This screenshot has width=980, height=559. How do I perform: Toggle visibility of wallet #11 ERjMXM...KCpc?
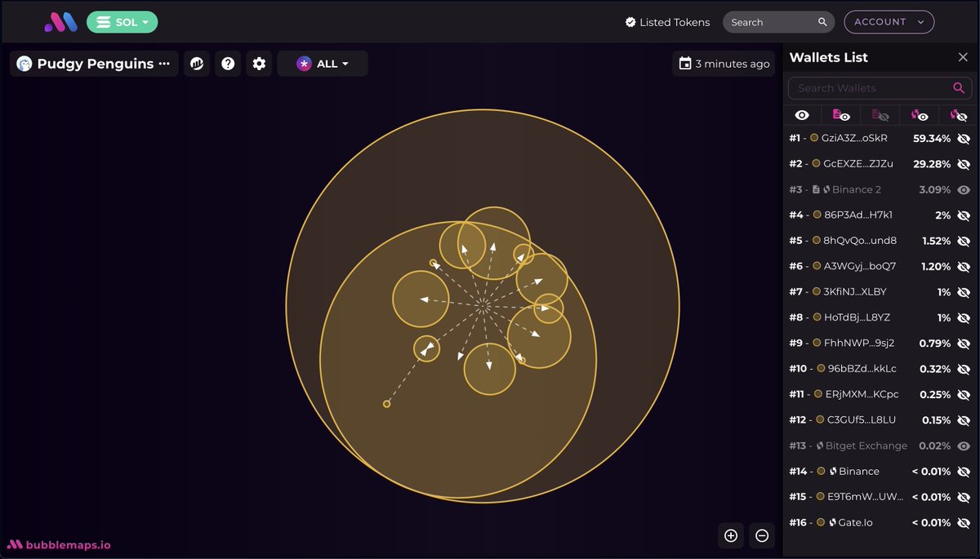point(964,394)
